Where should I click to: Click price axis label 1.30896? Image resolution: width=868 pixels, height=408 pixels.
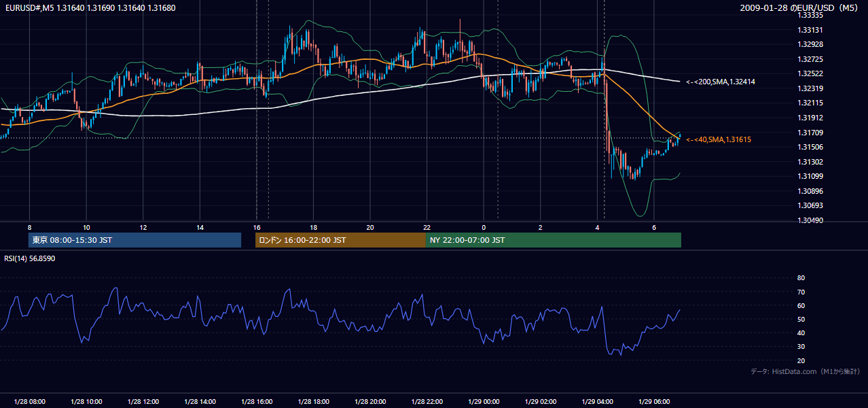[810, 191]
